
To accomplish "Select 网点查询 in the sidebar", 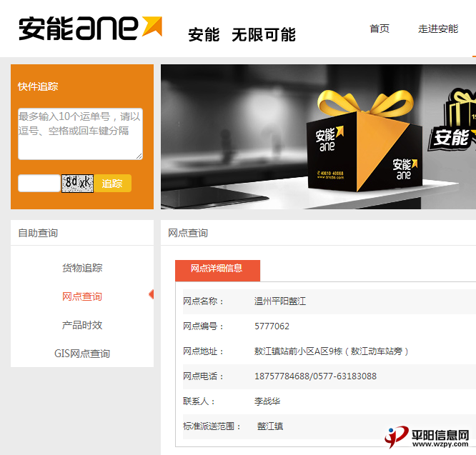I will coord(82,296).
